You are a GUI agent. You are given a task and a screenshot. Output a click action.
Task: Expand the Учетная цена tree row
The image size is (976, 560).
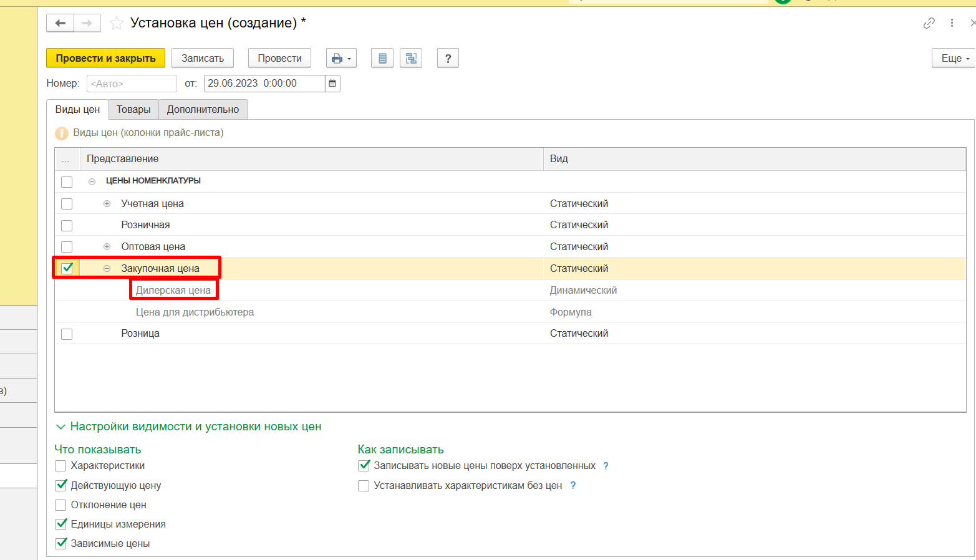click(x=107, y=204)
